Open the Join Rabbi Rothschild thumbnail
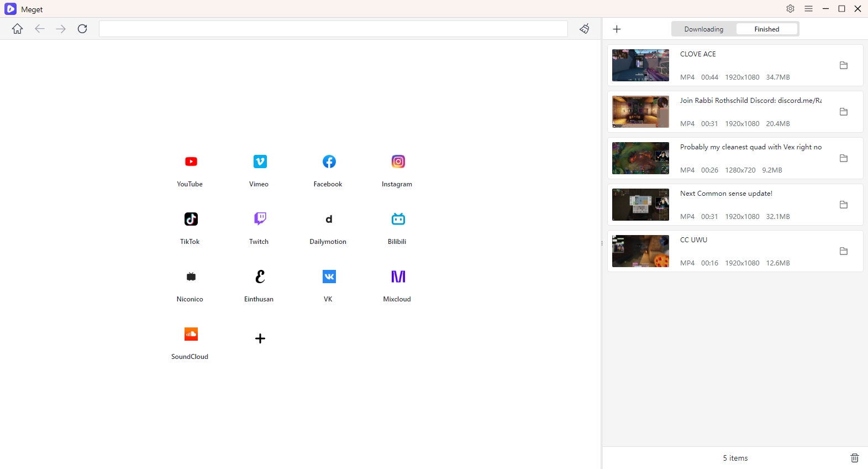The height and width of the screenshot is (469, 868). point(640,112)
